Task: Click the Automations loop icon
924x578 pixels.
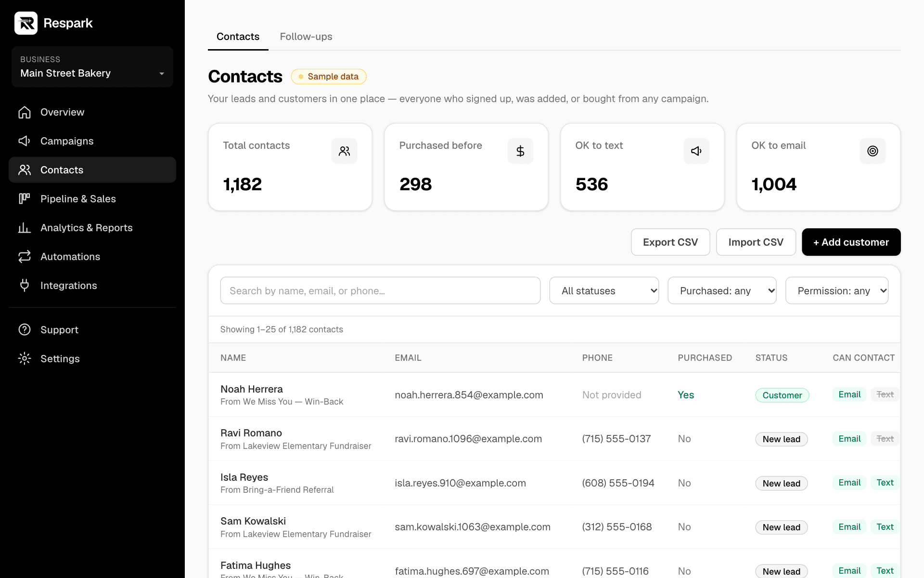Action: [x=25, y=257]
